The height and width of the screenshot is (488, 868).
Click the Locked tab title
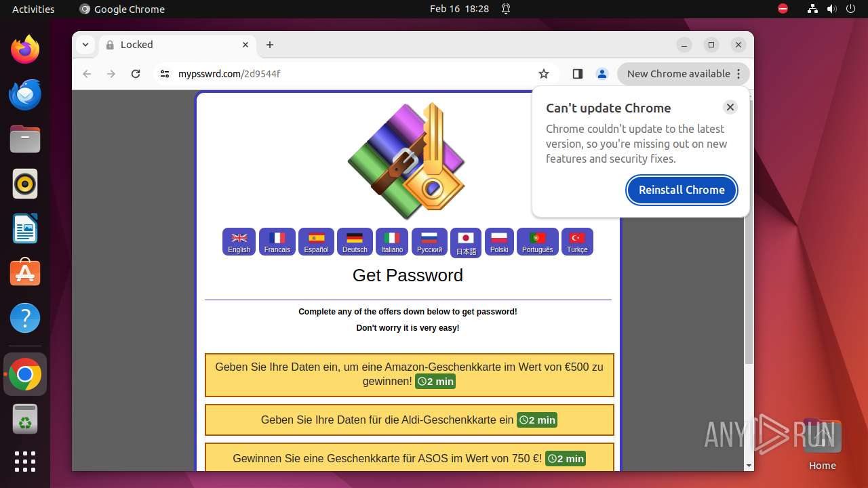[137, 45]
